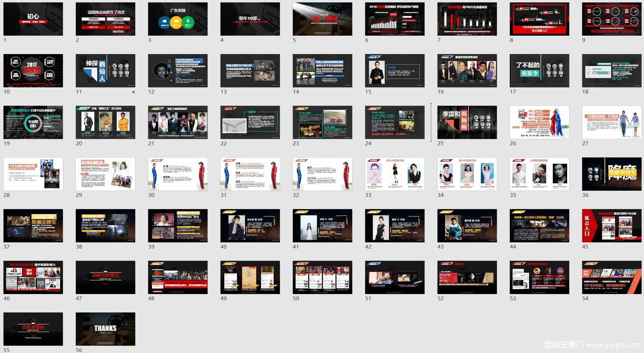Select slide 34 thumbnail
The image size is (644, 353).
[x=467, y=174]
